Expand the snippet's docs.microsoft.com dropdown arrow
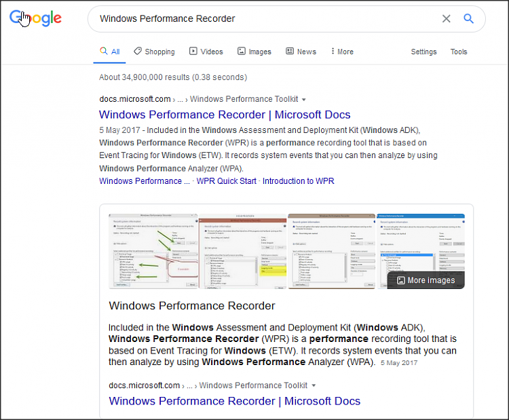The image size is (509, 420). coord(314,385)
